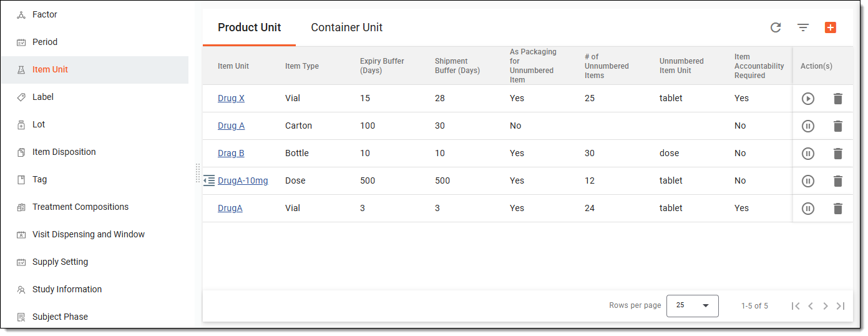This screenshot has height=336, width=868.
Task: Click the Item Disposition icon
Action: (x=21, y=152)
